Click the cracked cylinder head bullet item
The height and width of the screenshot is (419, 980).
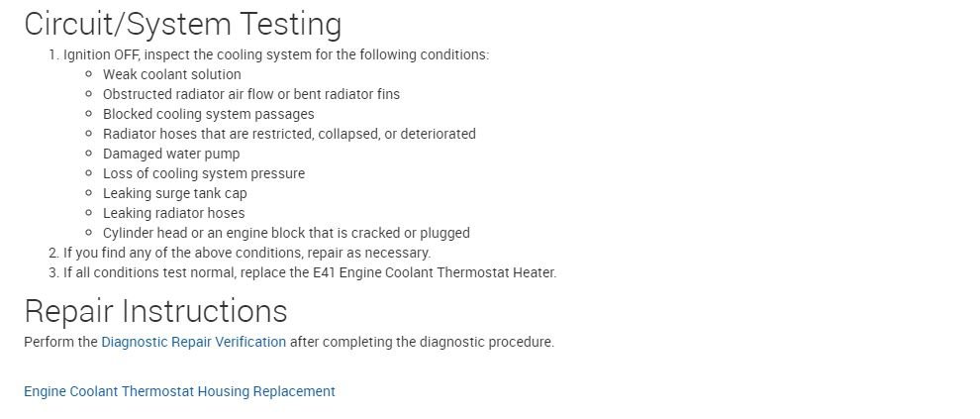[x=286, y=233]
